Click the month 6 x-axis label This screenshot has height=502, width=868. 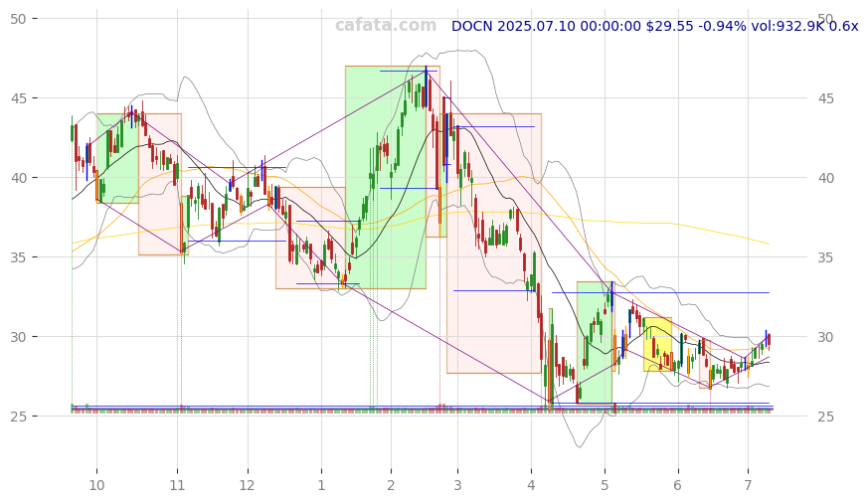click(x=677, y=485)
